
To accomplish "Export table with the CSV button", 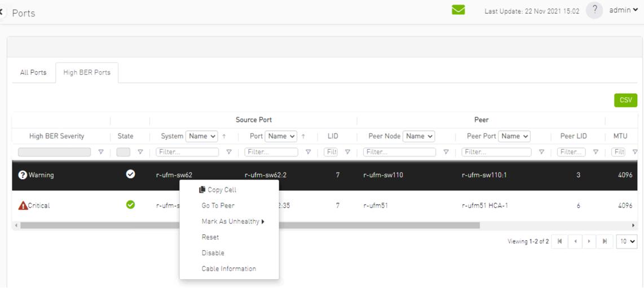I will (625, 100).
